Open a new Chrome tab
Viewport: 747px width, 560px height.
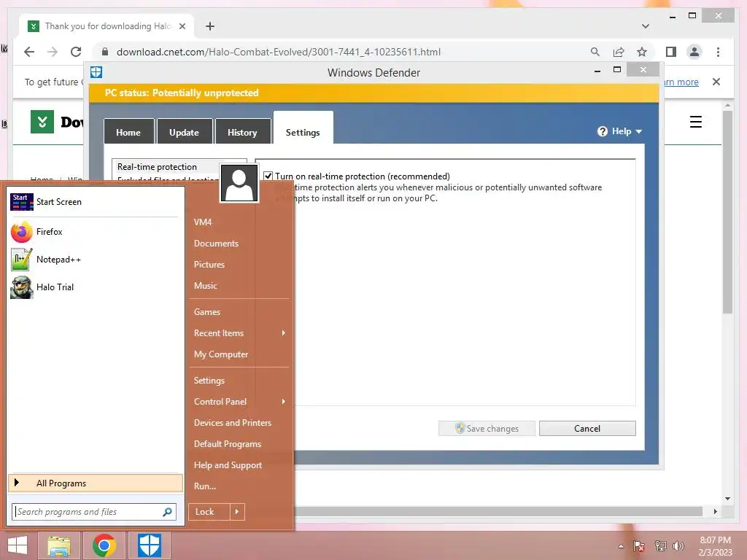point(210,26)
